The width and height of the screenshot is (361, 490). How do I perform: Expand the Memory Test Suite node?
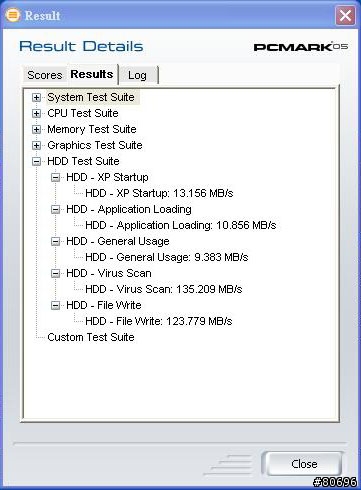[x=36, y=129]
